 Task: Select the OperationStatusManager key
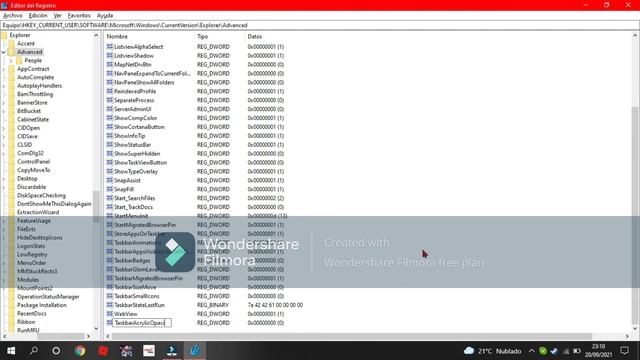[x=48, y=297]
